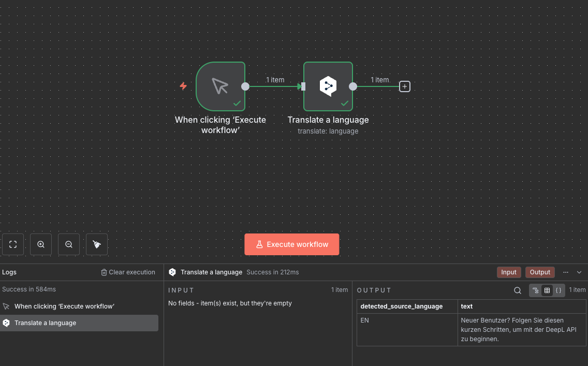Click the '1 item' label between nodes
This screenshot has height=366, width=588.
275,80
